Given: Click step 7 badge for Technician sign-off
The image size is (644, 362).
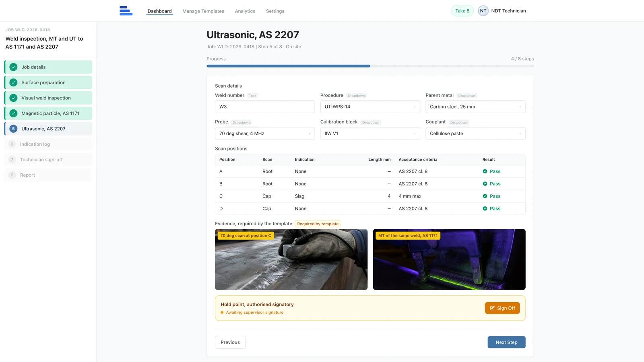Looking at the screenshot, I should 12,160.
